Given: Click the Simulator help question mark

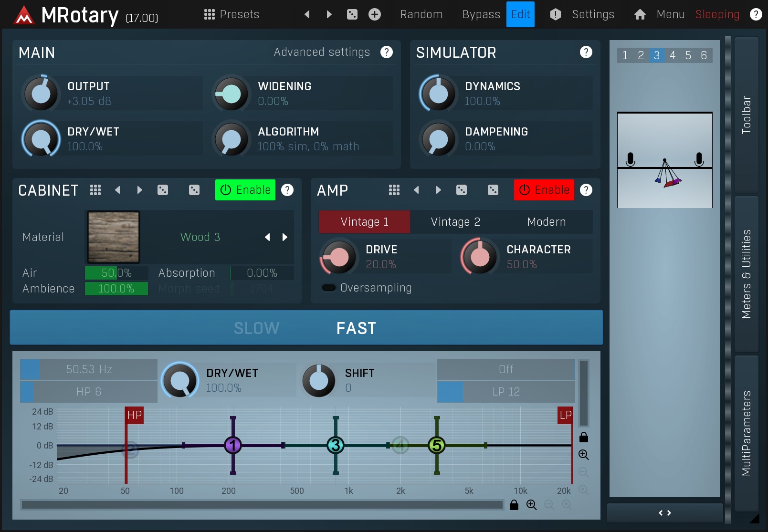Looking at the screenshot, I should pos(586,52).
